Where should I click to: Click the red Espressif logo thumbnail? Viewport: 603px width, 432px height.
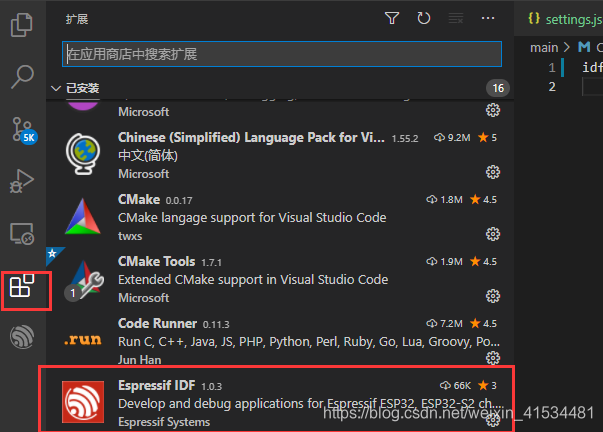[x=83, y=402]
